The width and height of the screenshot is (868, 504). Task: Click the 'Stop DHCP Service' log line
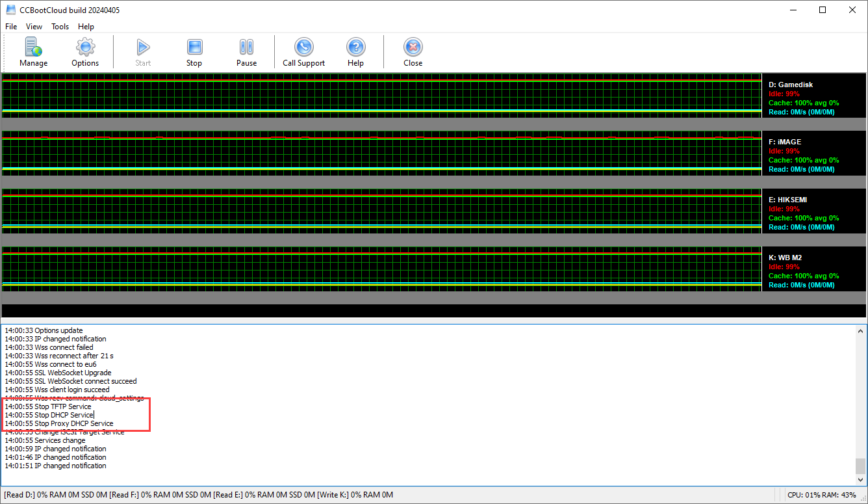(64, 415)
